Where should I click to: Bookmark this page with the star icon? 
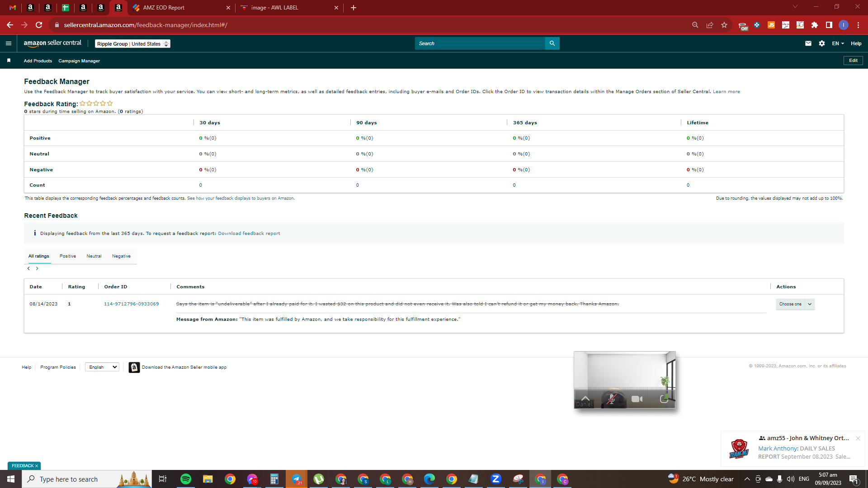coord(724,25)
